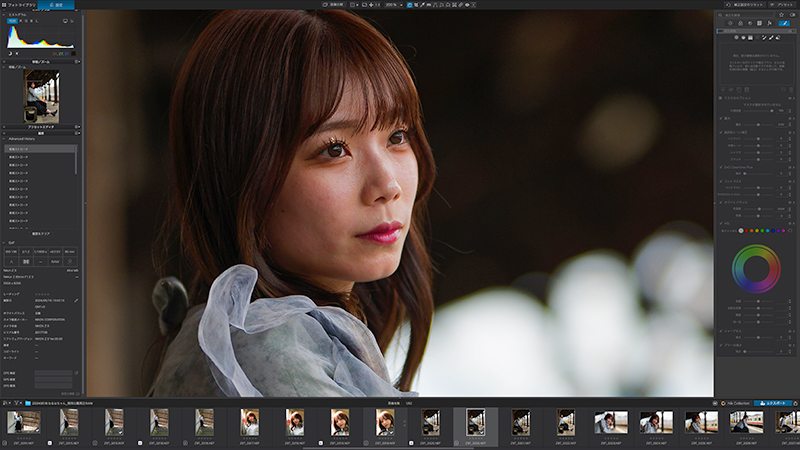800x450 pixels.
Task: Select the crop tool in top toolbar
Action: tap(416, 5)
